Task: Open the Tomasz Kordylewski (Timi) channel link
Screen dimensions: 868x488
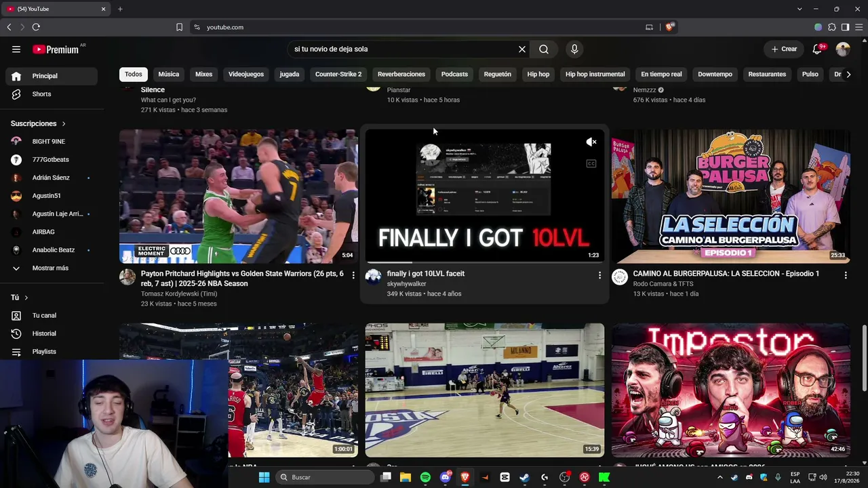Action: coord(179,294)
